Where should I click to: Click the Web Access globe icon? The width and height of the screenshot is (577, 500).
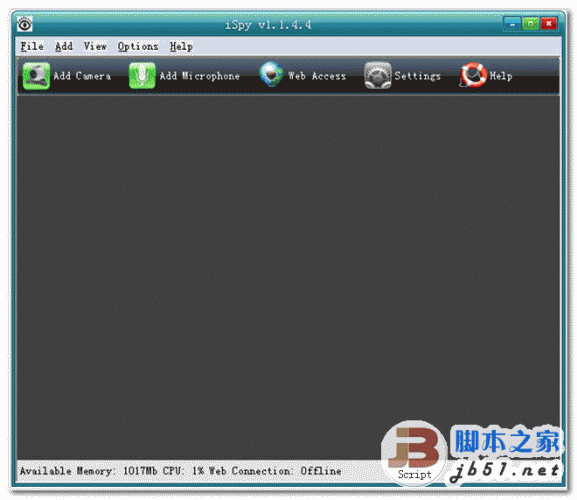(x=271, y=75)
